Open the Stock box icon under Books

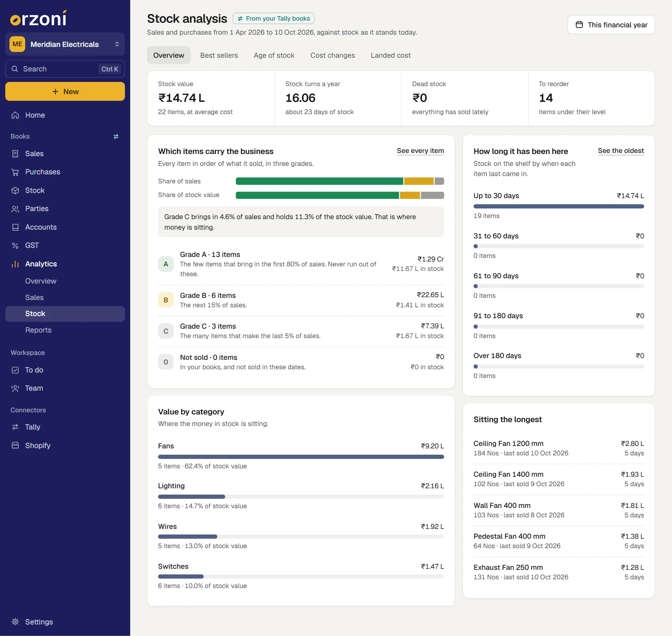15,190
